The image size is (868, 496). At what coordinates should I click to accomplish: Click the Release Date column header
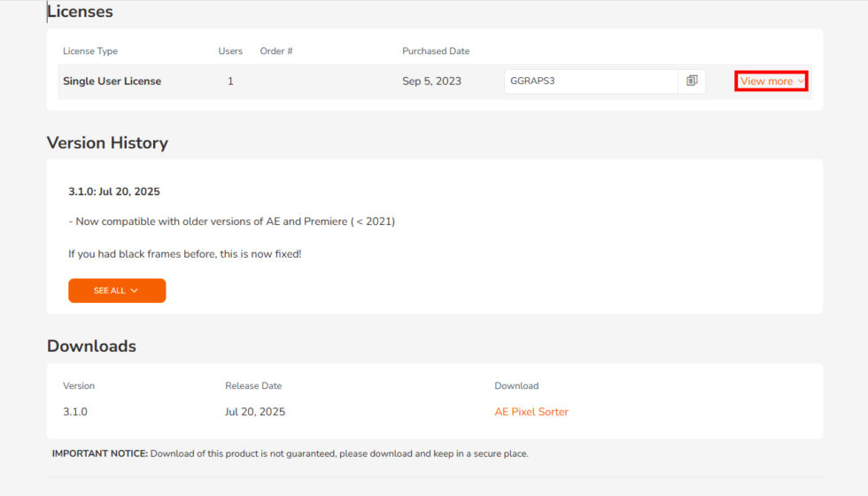(253, 386)
